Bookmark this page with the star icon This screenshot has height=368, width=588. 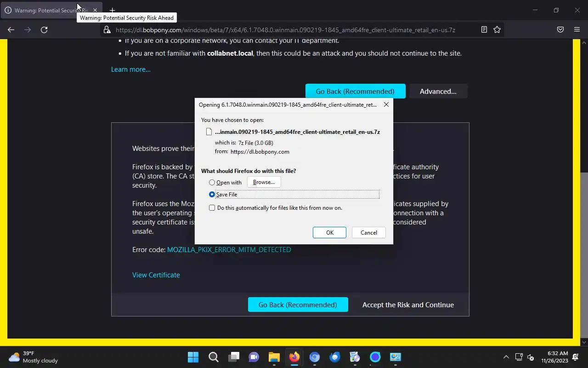pos(497,29)
